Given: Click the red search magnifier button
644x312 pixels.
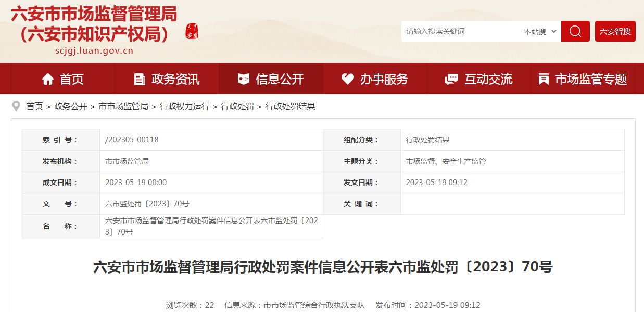Looking at the screenshot, I should [575, 31].
